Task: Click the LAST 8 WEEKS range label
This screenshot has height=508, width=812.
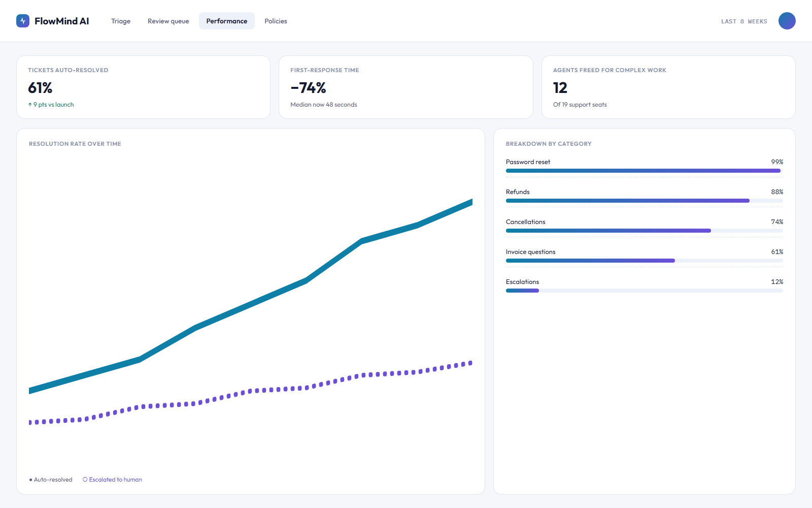Action: (744, 21)
